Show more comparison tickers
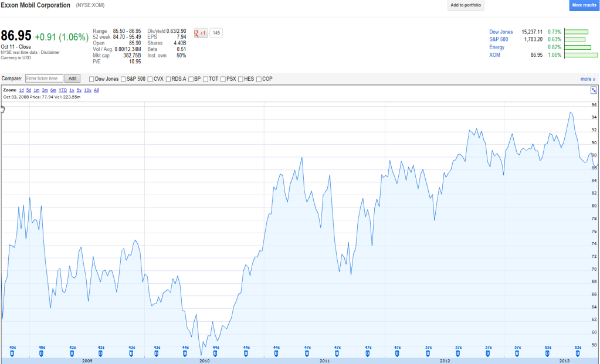This screenshot has height=364, width=600. pos(588,79)
